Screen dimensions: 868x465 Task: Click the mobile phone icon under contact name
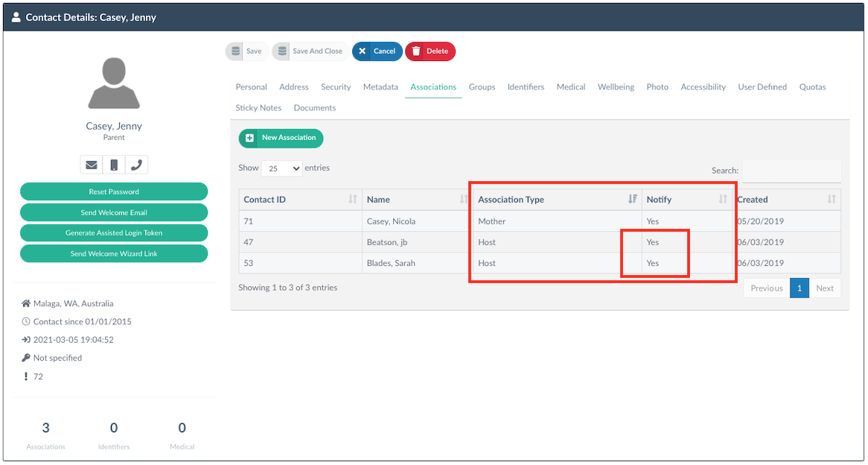pyautogui.click(x=114, y=165)
